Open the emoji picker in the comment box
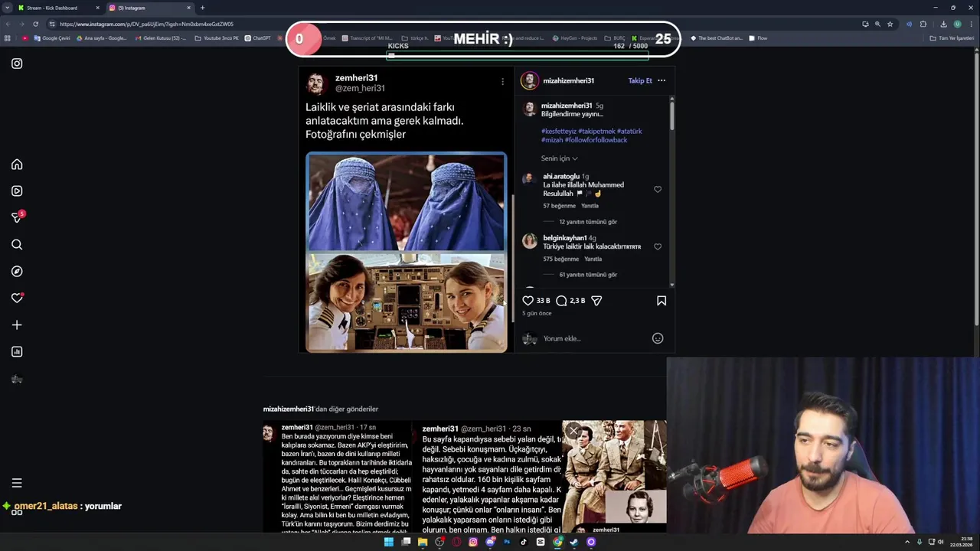Image resolution: width=980 pixels, height=551 pixels. pos(658,338)
